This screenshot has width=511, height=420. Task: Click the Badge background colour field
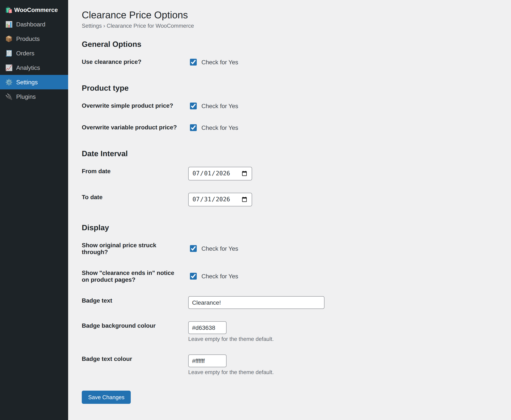coord(207,328)
